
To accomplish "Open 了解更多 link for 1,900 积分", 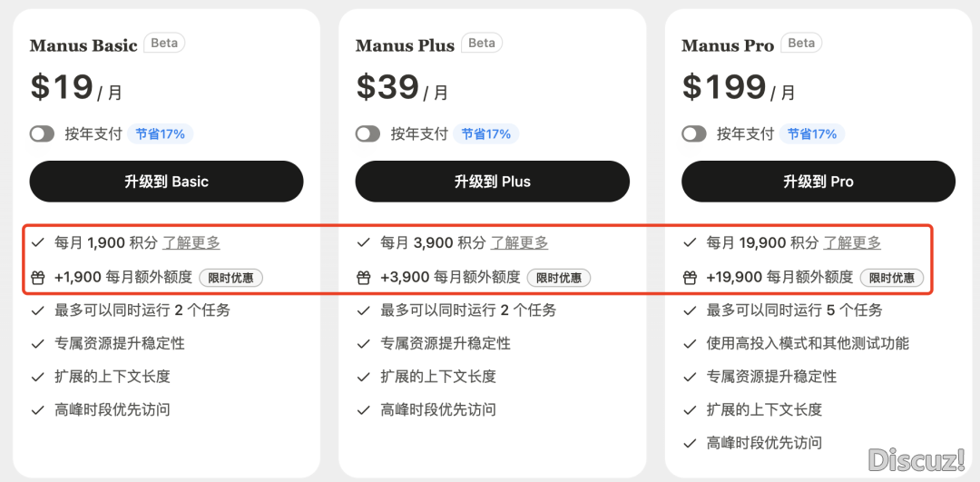I will tap(191, 242).
